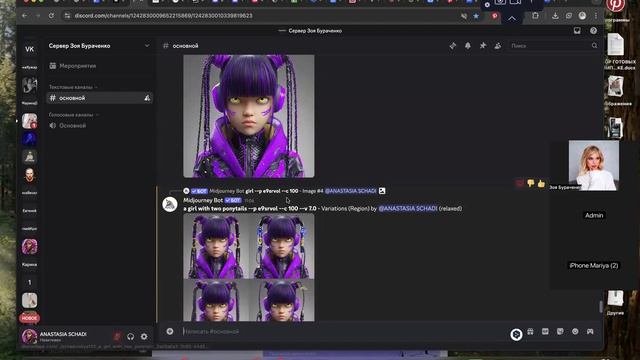640x360 pixels.
Task: Open browser extensions puzzle icon
Action: pos(536,16)
